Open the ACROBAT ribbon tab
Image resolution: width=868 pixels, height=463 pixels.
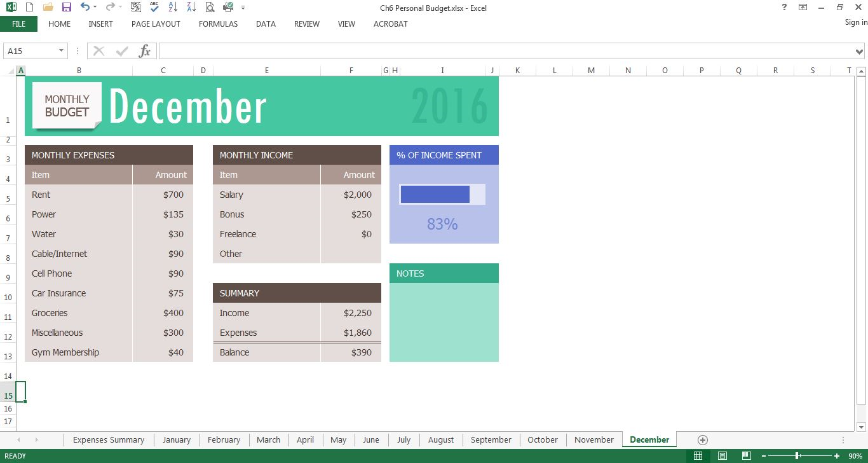(x=390, y=24)
